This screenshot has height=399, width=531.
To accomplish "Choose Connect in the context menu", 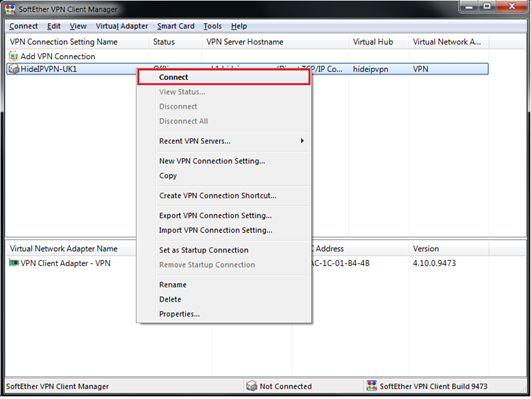I will (x=224, y=77).
